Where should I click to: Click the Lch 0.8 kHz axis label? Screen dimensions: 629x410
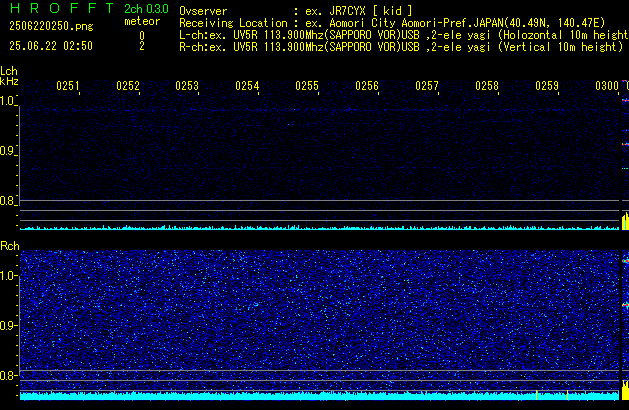click(8, 201)
